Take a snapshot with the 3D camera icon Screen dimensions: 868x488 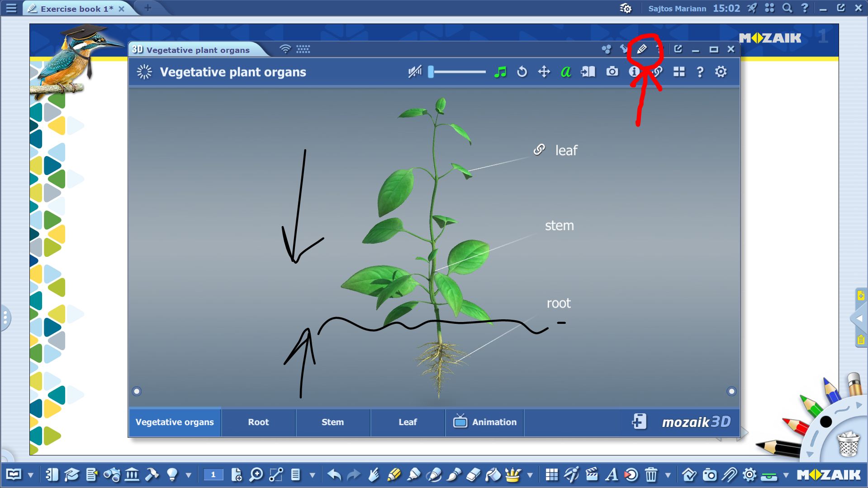pyautogui.click(x=612, y=72)
